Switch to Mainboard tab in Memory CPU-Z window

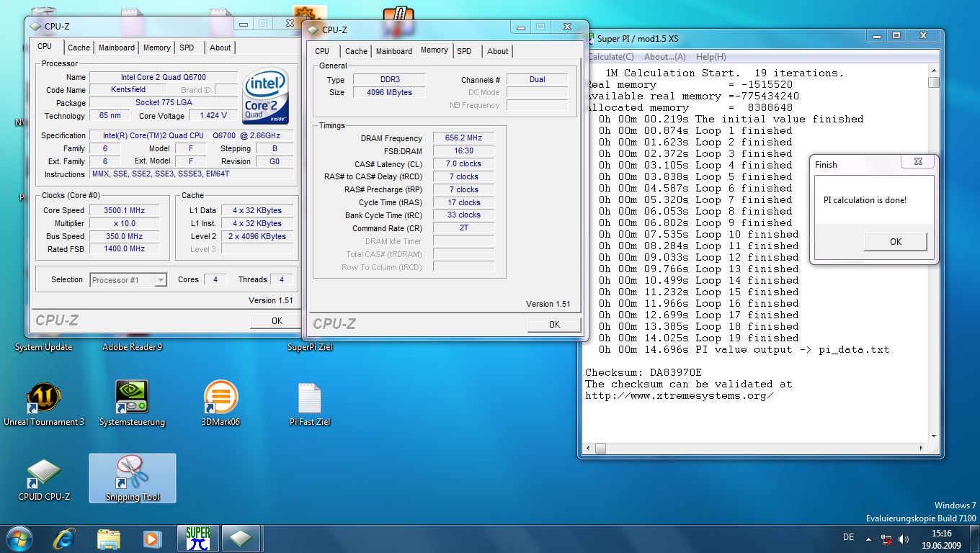tap(394, 51)
